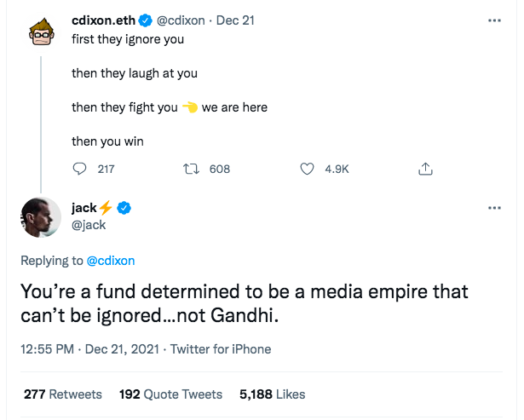Click the pointing hand emoji in tweet
The image size is (524, 420).
coord(189,108)
